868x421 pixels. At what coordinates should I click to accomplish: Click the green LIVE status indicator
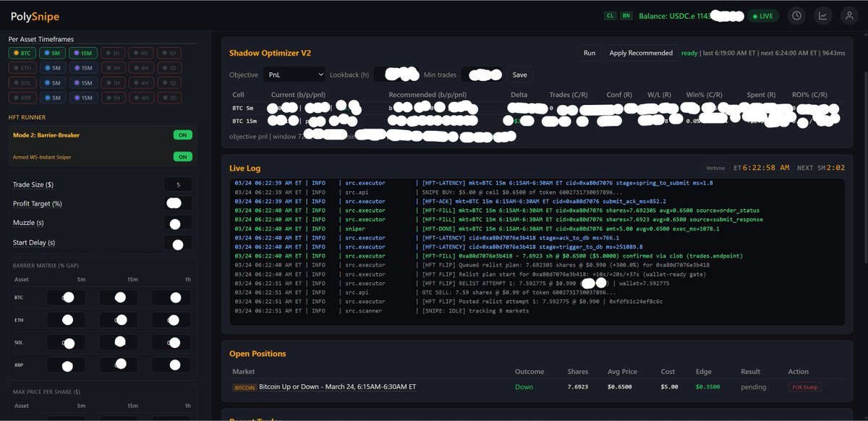763,15
